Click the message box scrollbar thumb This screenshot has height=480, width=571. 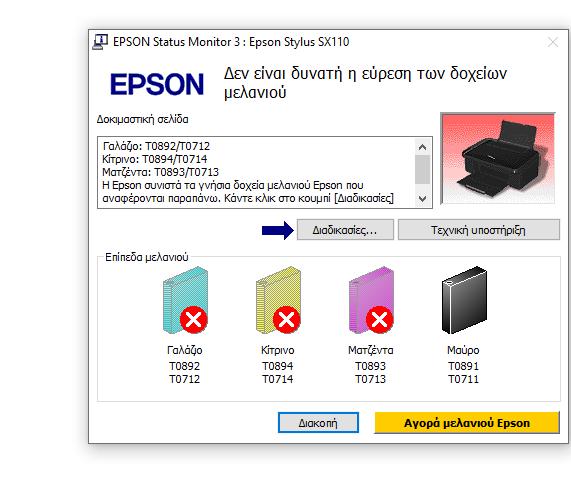[x=422, y=170]
